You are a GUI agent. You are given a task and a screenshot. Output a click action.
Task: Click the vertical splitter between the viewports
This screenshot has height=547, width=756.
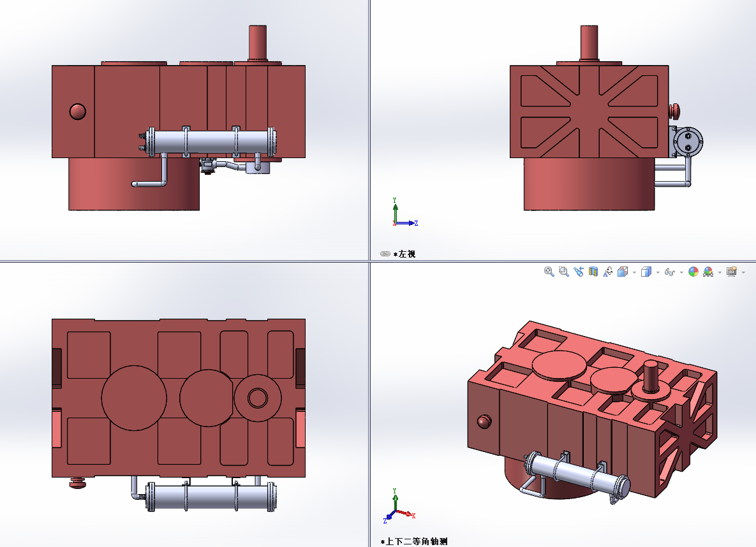(x=370, y=130)
